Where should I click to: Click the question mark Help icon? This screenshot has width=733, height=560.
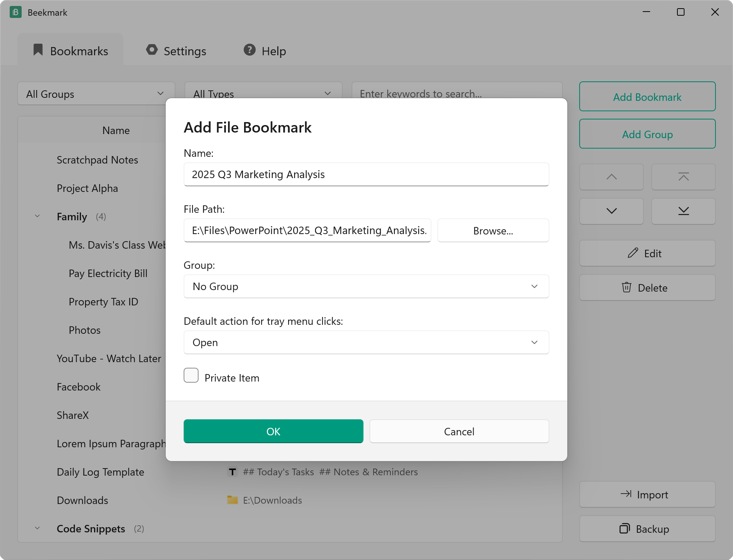pos(250,50)
